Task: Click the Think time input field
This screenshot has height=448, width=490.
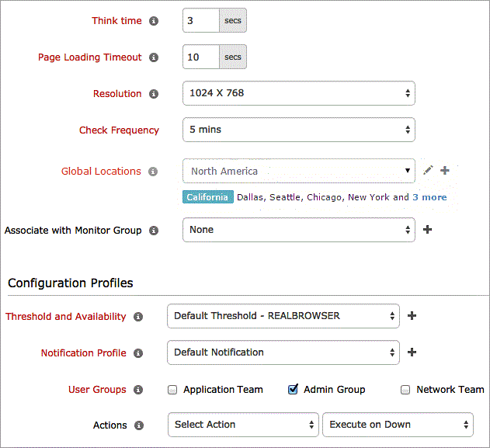Action: [x=201, y=21]
